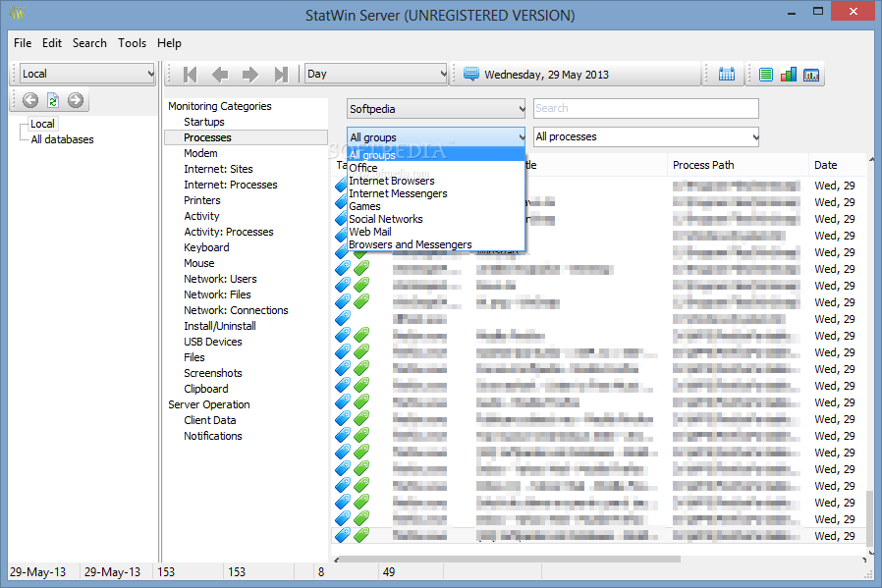Image resolution: width=882 pixels, height=588 pixels.
Task: Select All databases tree node
Action: (63, 139)
